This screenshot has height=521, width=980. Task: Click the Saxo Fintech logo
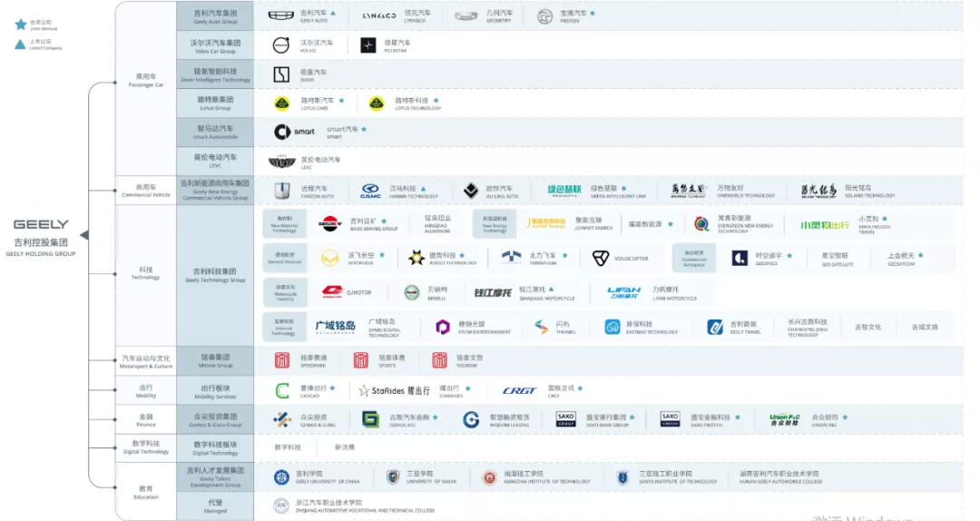[x=670, y=419]
